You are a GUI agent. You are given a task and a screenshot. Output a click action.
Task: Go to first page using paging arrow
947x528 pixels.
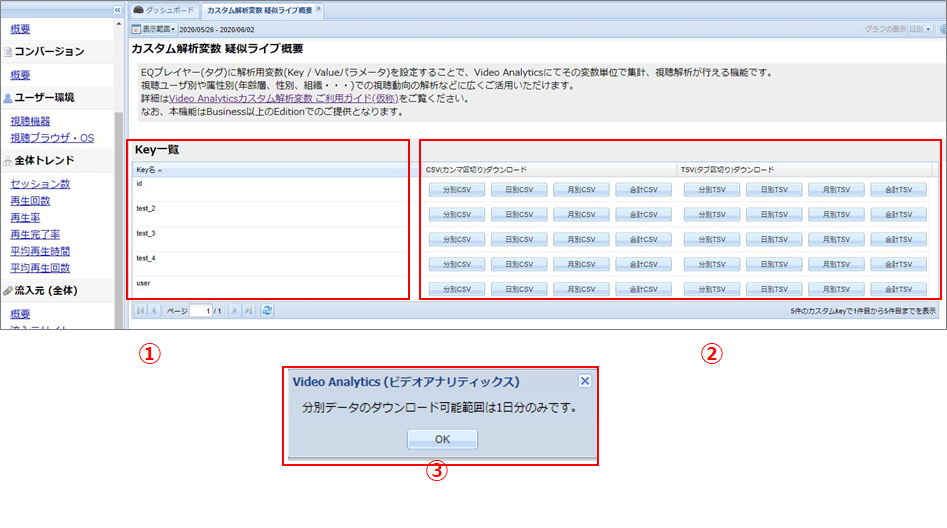click(139, 311)
